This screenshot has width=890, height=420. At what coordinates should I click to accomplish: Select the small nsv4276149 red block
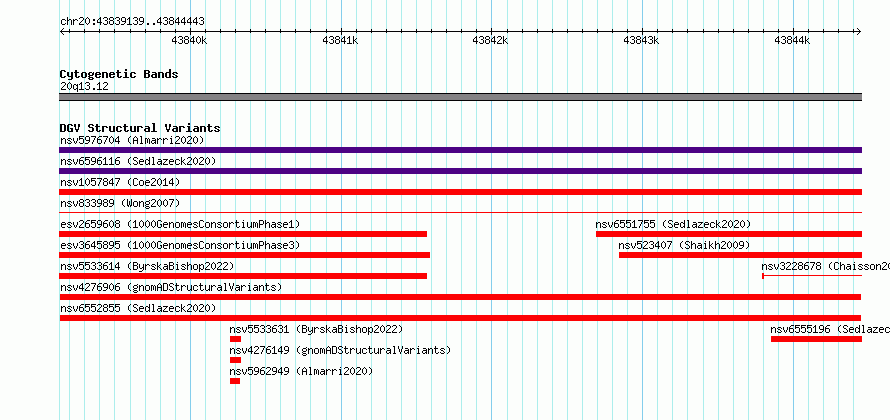click(x=236, y=360)
